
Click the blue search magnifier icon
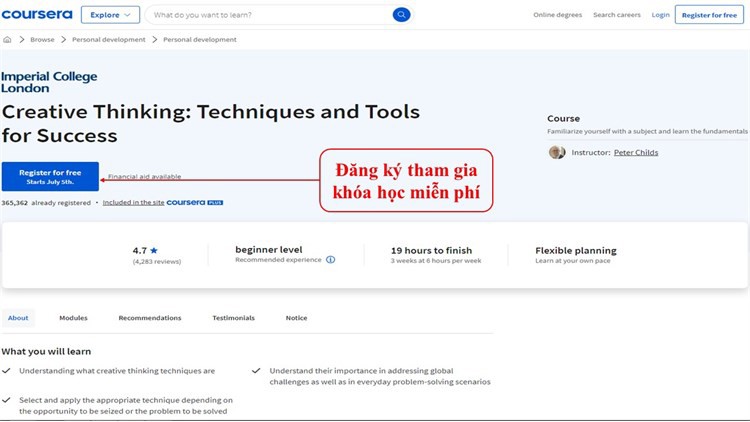pos(401,15)
